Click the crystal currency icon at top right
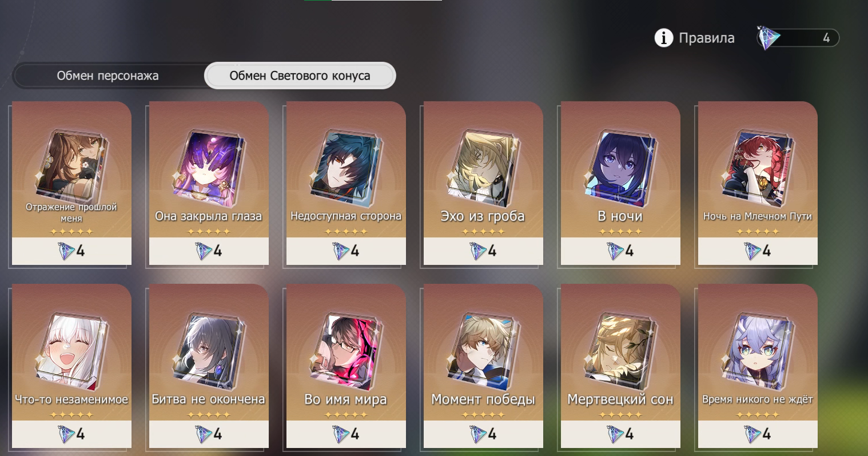The width and height of the screenshot is (868, 456). 768,38
